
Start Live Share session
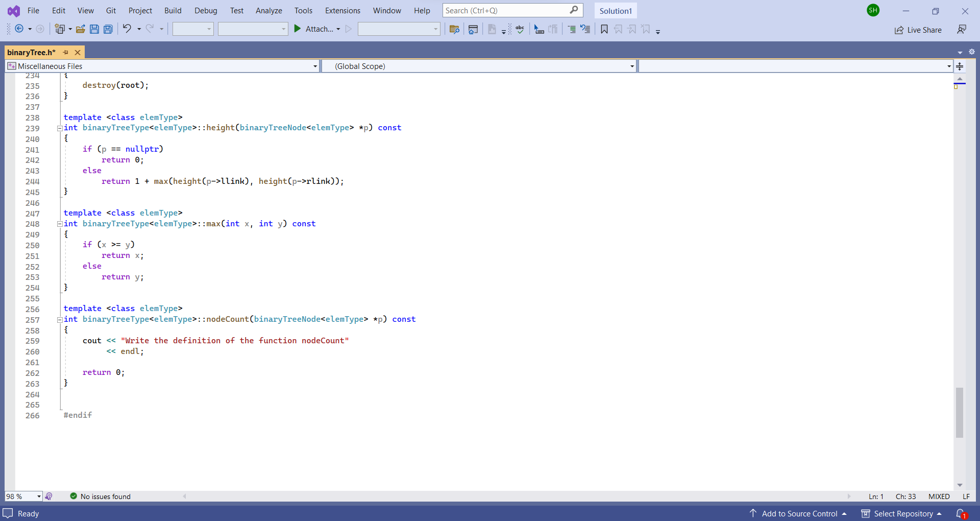tap(918, 30)
